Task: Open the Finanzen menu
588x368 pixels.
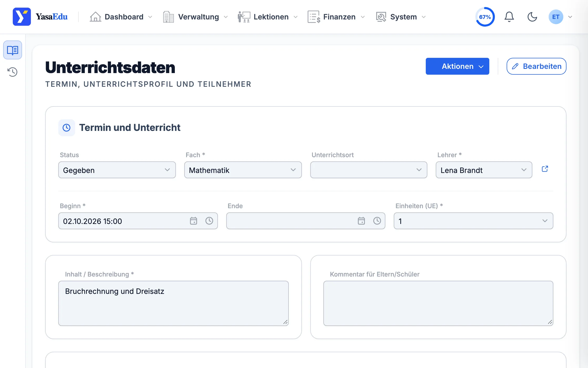Action: coord(336,17)
